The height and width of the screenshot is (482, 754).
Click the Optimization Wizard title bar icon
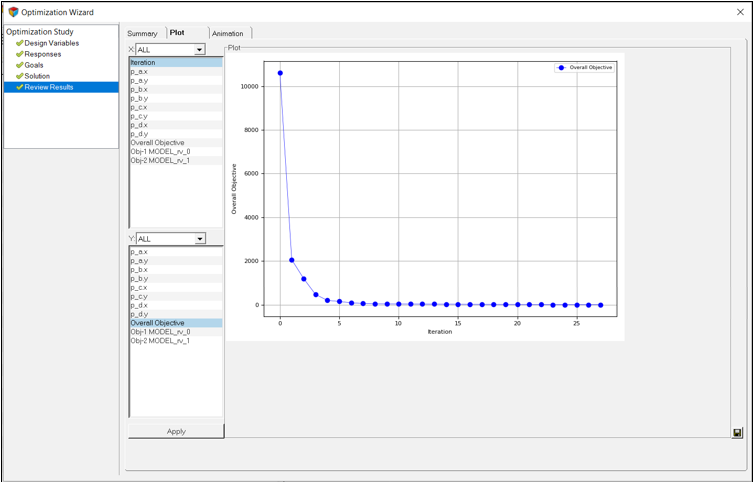click(13, 12)
